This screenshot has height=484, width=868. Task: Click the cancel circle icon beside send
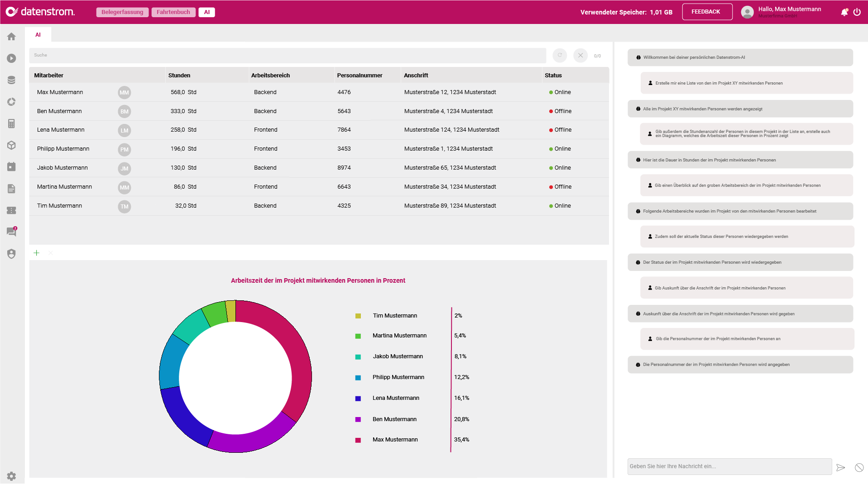tap(859, 467)
